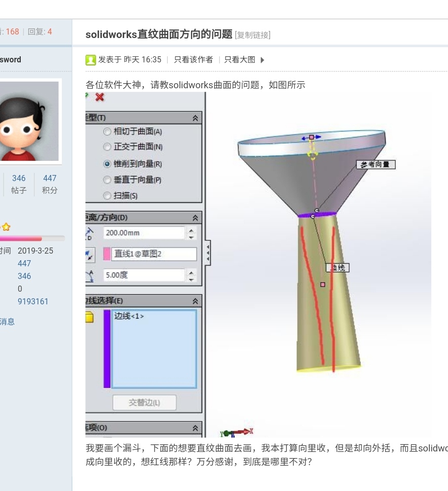Click the XY coordinate triad icon
448x491 pixels.
[x=236, y=433]
